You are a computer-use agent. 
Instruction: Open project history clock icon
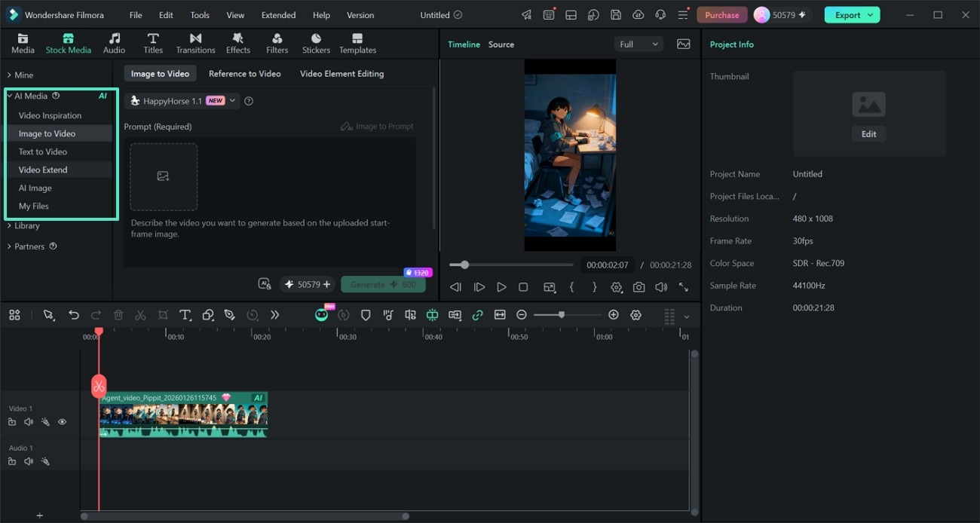click(x=594, y=15)
